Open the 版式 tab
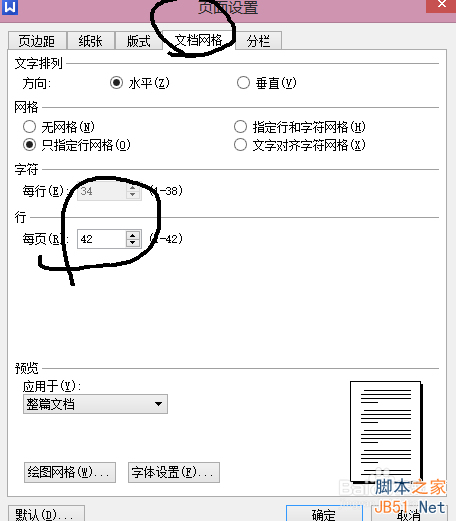This screenshot has height=521, width=456. [x=139, y=41]
